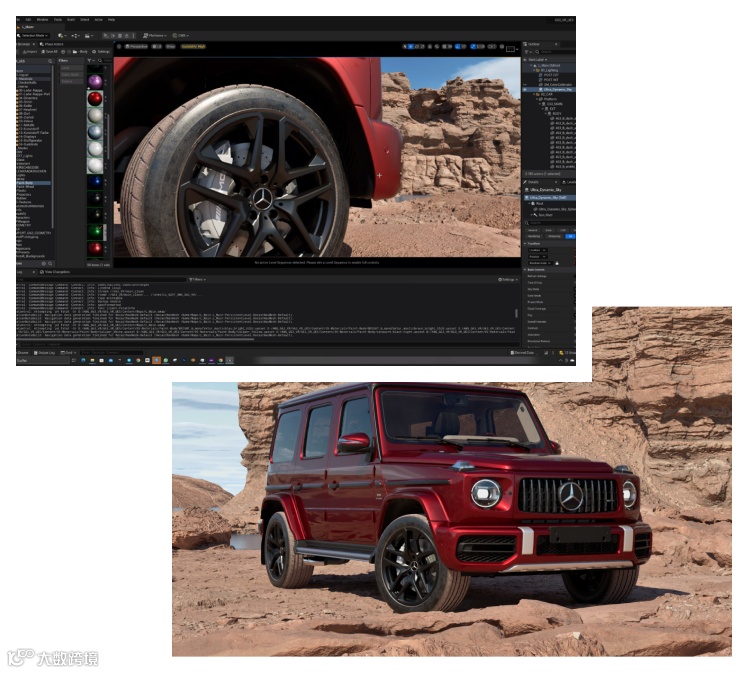
Task: Select POST EXT in the Outliner
Action: pos(551,75)
